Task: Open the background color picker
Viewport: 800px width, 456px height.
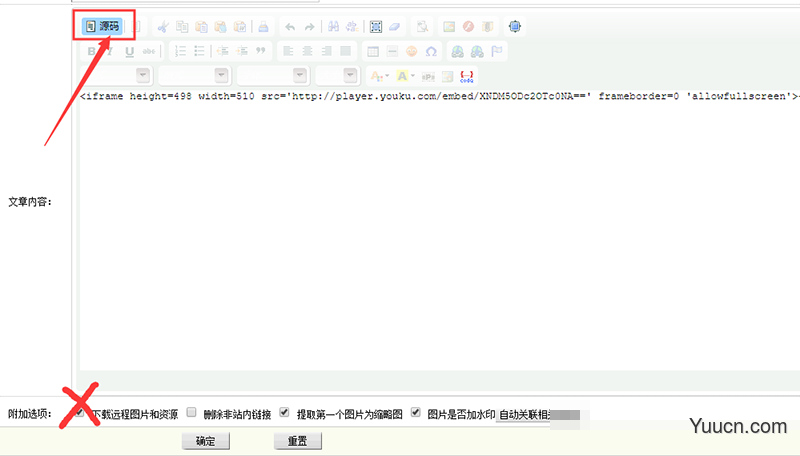Action: (x=406, y=76)
